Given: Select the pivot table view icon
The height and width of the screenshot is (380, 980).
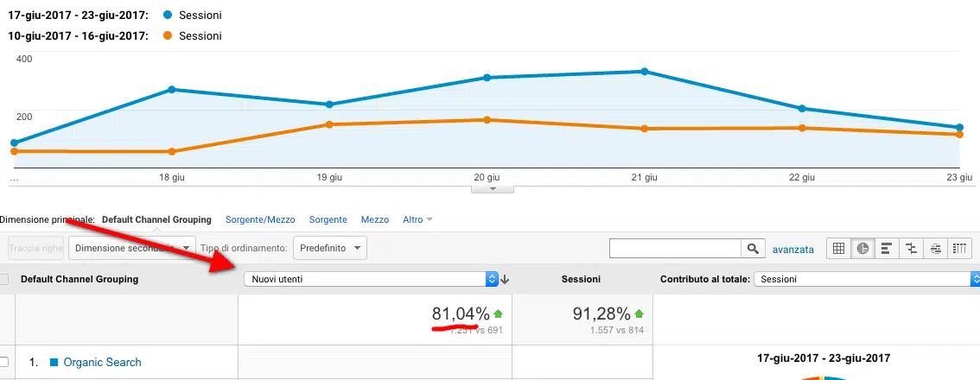Looking at the screenshot, I should click(x=959, y=248).
